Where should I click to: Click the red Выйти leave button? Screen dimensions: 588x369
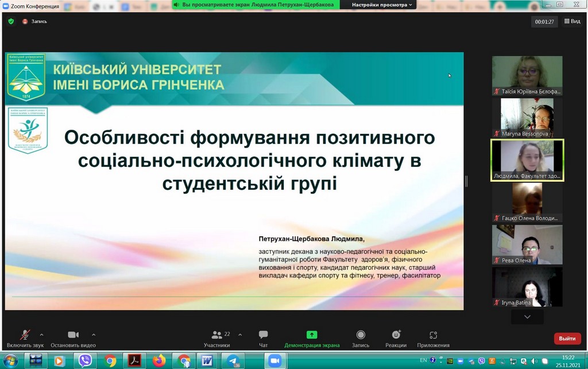567,339
